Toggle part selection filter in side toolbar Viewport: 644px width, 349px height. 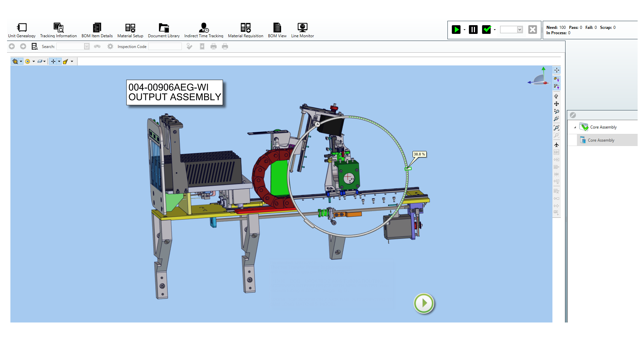click(x=556, y=79)
